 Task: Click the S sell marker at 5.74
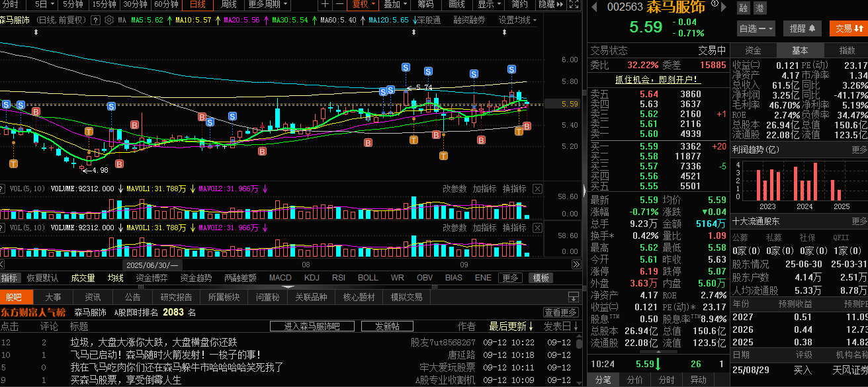(406, 67)
